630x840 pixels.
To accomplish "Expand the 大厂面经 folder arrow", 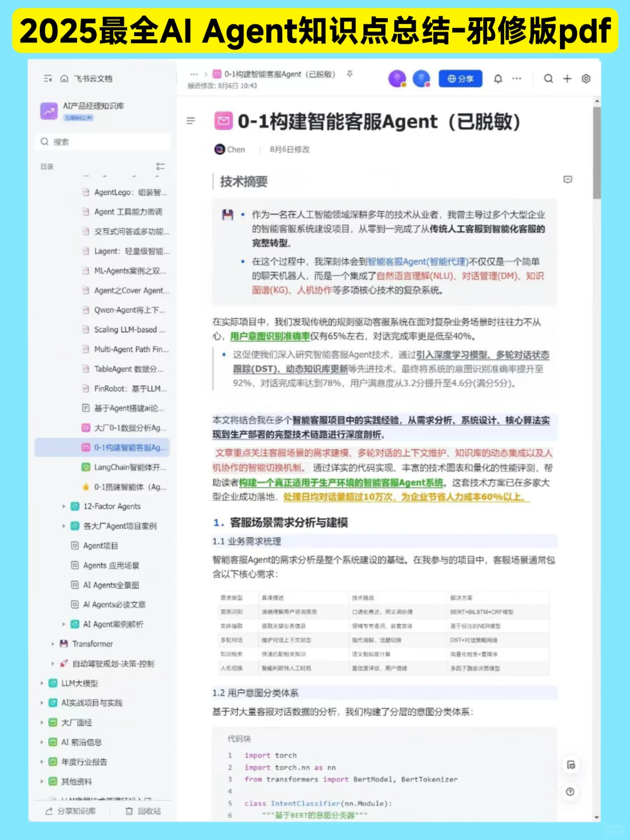I will (x=41, y=722).
